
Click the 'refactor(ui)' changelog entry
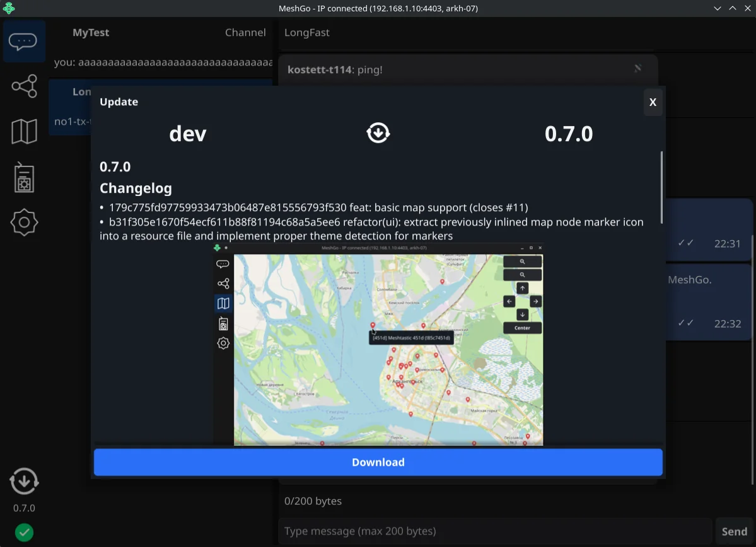371,229
